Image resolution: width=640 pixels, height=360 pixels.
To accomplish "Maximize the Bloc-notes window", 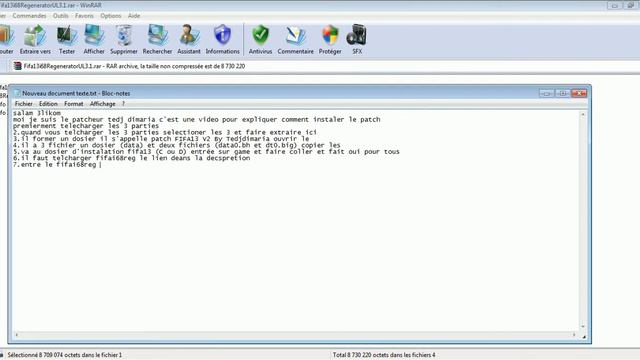I will (x=562, y=93).
